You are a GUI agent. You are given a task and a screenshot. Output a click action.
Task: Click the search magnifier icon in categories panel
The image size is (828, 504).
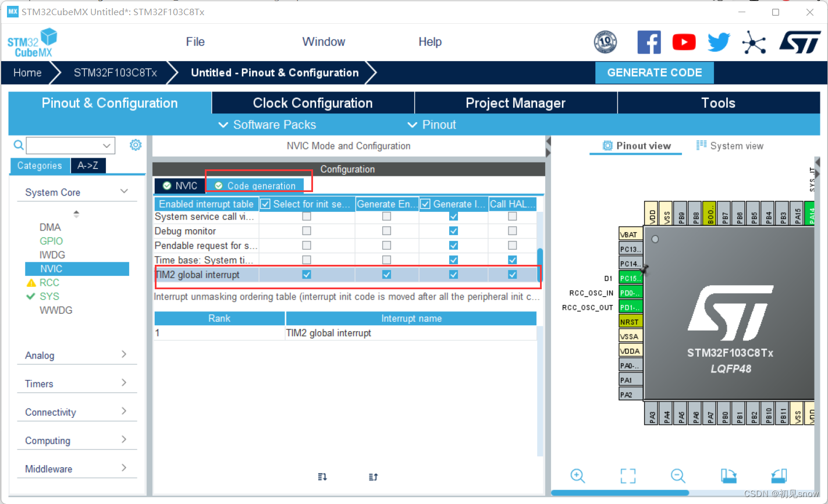click(x=19, y=145)
